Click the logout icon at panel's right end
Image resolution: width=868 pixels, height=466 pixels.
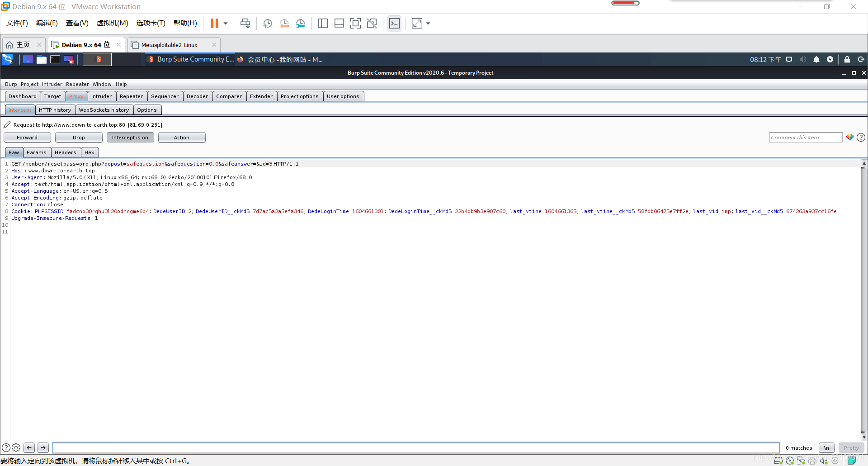[x=861, y=59]
